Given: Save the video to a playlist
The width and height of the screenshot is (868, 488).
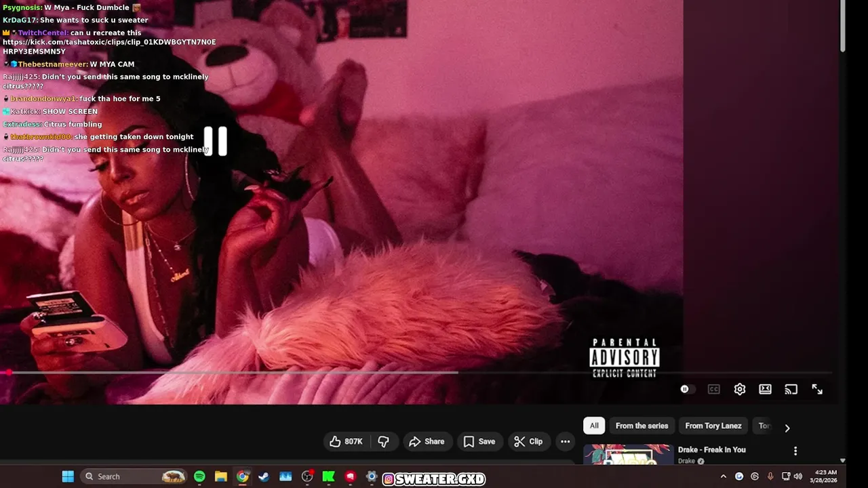Looking at the screenshot, I should coord(479,441).
